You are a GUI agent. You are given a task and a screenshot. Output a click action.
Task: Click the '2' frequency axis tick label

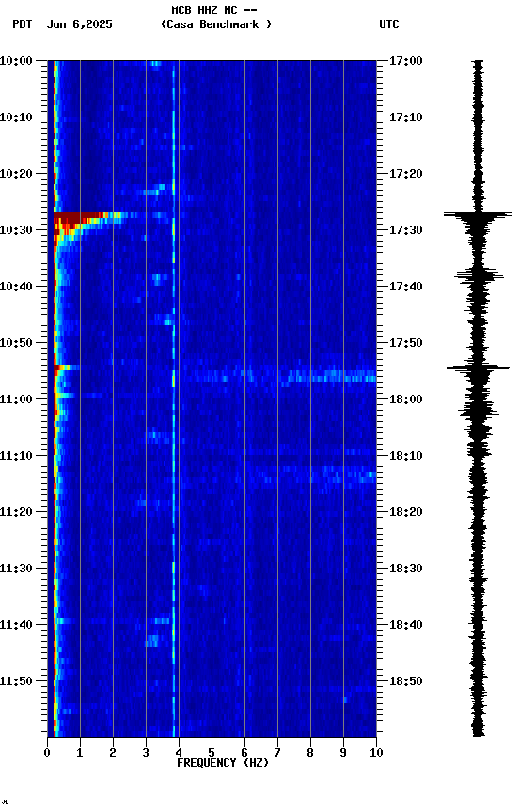click(x=113, y=753)
